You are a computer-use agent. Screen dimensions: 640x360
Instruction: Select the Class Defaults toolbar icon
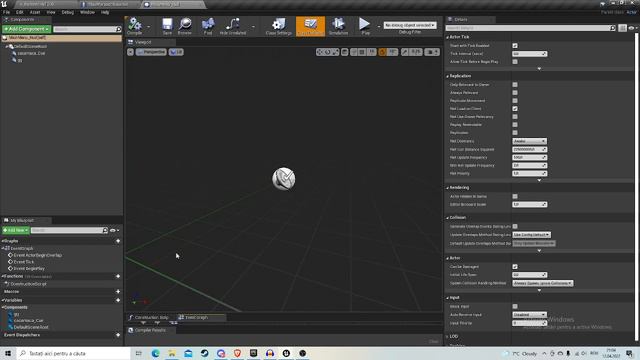point(311,26)
